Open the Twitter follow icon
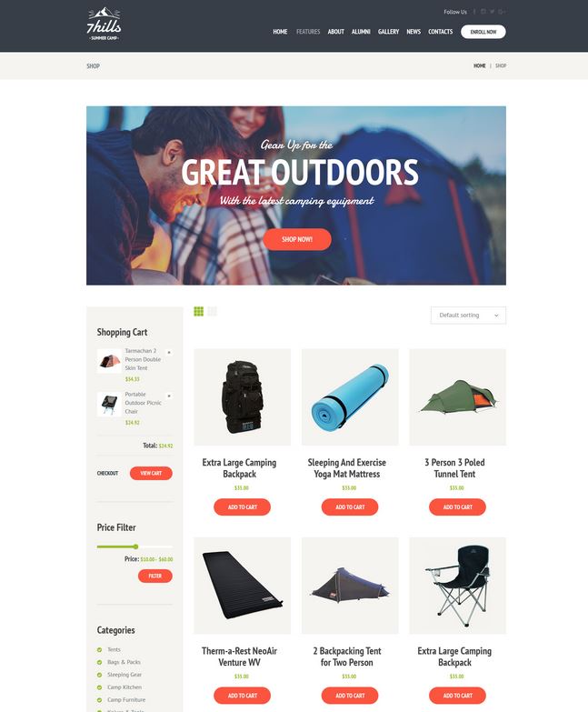 [x=493, y=12]
